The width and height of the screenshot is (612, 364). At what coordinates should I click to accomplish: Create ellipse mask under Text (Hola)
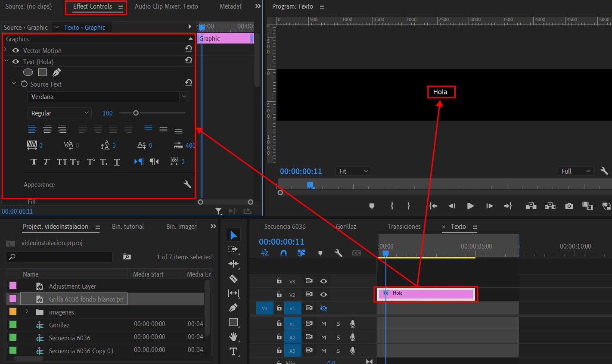[28, 72]
